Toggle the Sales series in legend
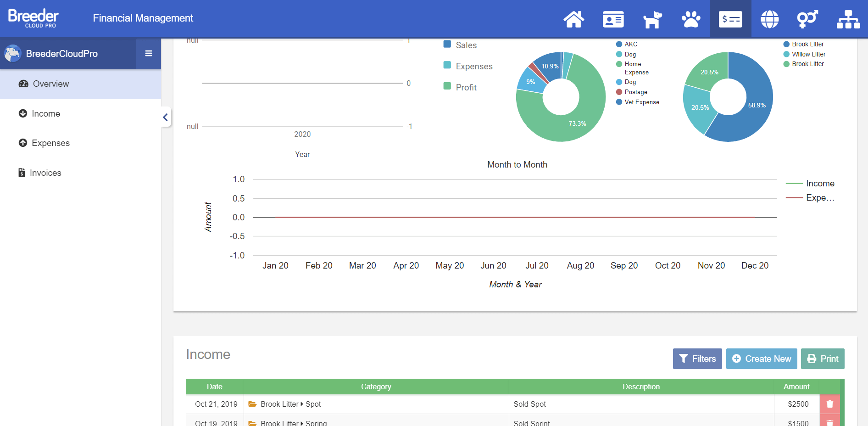The height and width of the screenshot is (426, 868). (460, 45)
